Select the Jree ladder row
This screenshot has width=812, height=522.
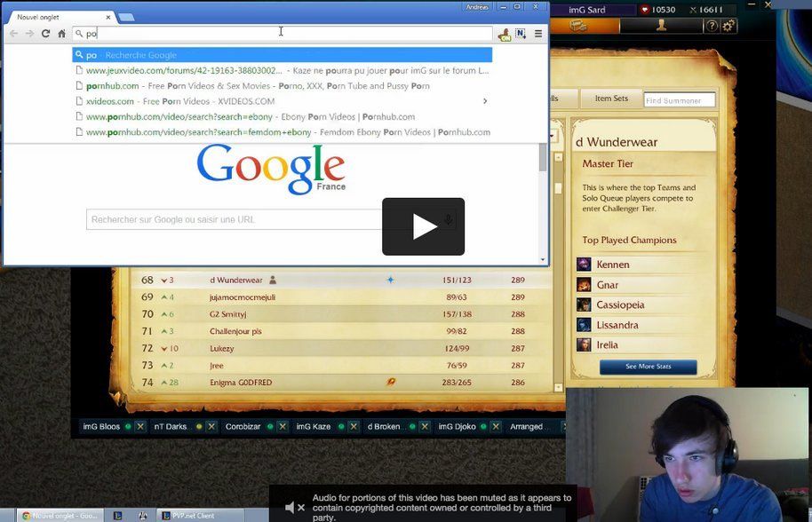coord(342,365)
